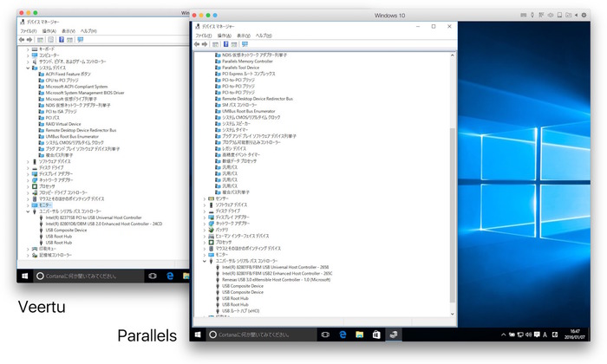Open Task View in Veertu taskbar
This screenshot has height=364, width=607.
coord(153,276)
